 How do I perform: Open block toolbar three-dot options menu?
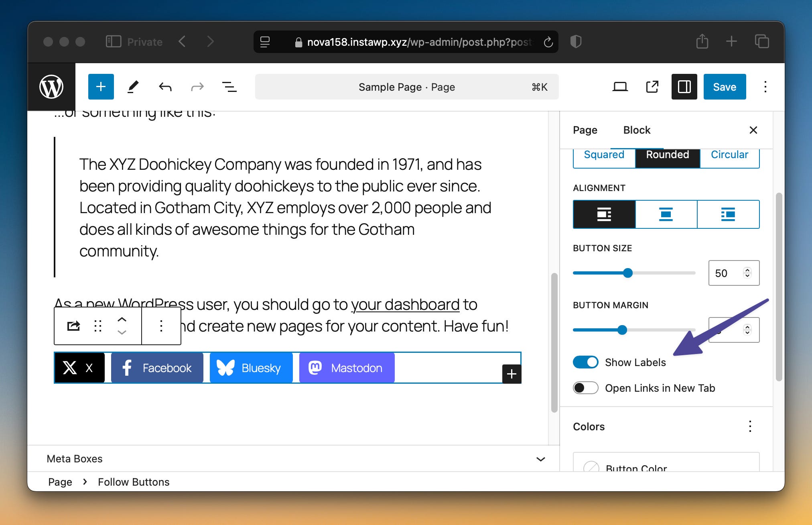(x=161, y=326)
